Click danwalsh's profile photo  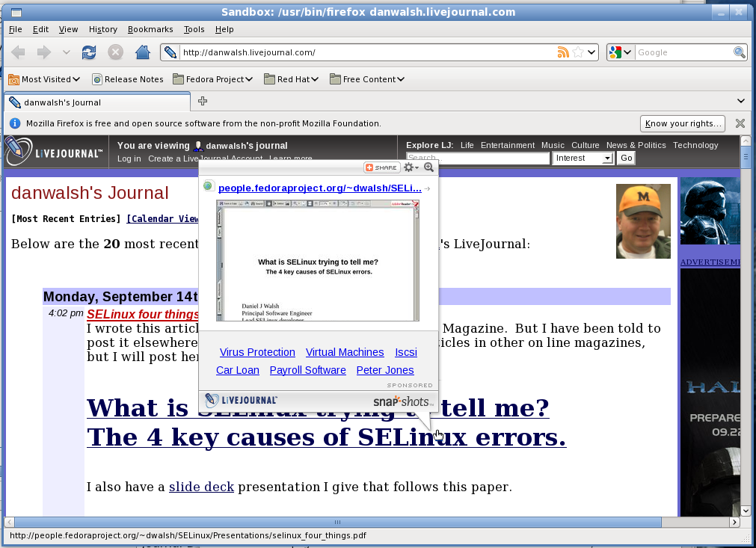click(643, 221)
